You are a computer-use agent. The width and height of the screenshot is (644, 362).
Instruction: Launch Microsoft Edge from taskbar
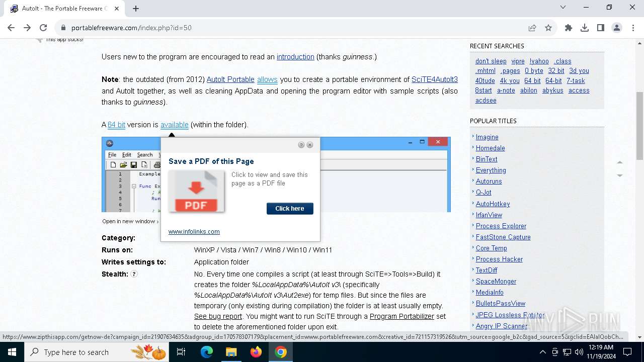[x=207, y=352]
